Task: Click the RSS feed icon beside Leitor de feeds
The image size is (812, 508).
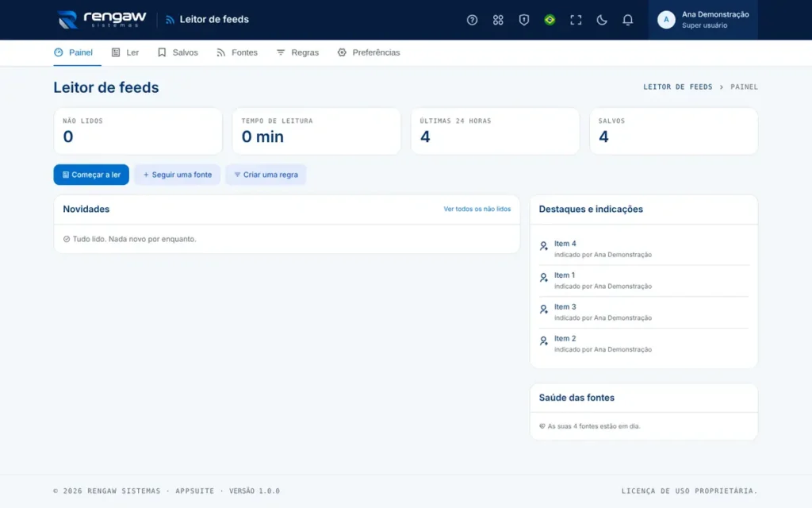Action: tap(170, 20)
